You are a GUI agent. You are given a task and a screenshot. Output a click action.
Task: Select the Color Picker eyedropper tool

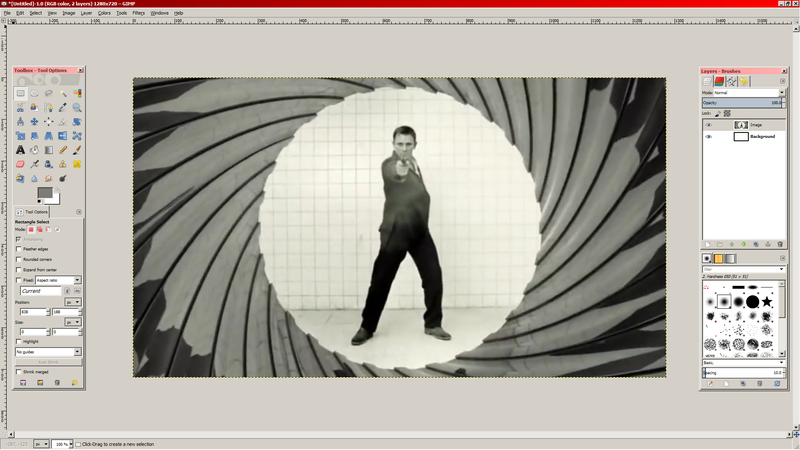coord(63,108)
